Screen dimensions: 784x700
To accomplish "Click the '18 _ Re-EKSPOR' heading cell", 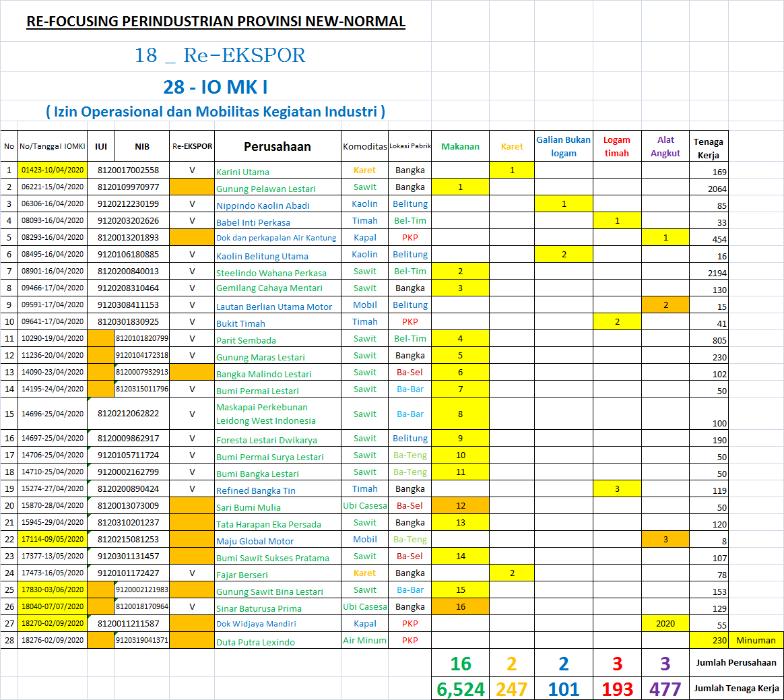I will coord(220,55).
